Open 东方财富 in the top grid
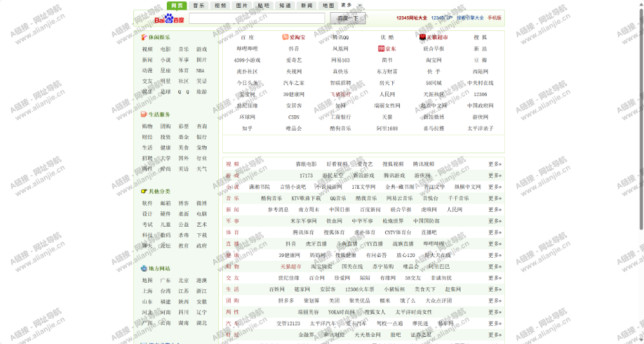This screenshot has height=344, width=644. pyautogui.click(x=387, y=72)
